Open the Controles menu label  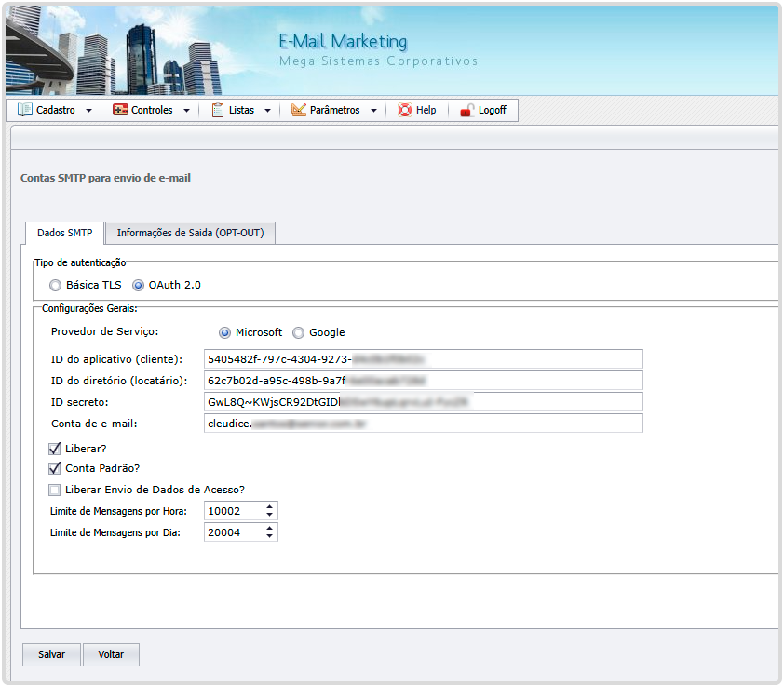coord(152,110)
